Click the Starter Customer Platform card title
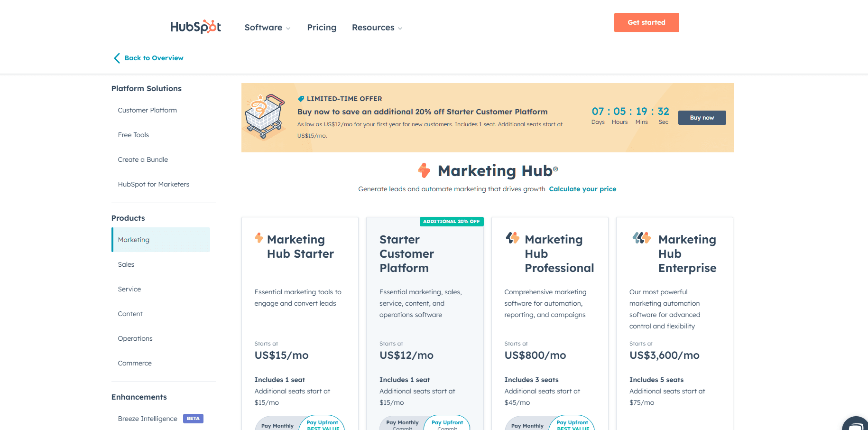 pyautogui.click(x=406, y=253)
